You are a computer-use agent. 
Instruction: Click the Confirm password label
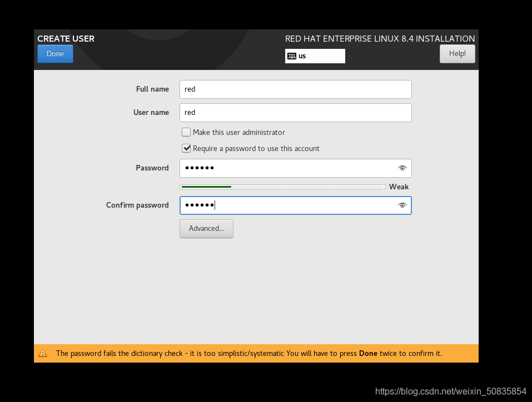click(x=137, y=205)
